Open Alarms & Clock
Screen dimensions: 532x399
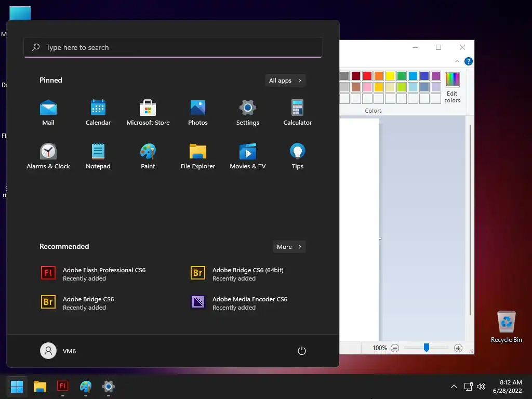tap(48, 156)
